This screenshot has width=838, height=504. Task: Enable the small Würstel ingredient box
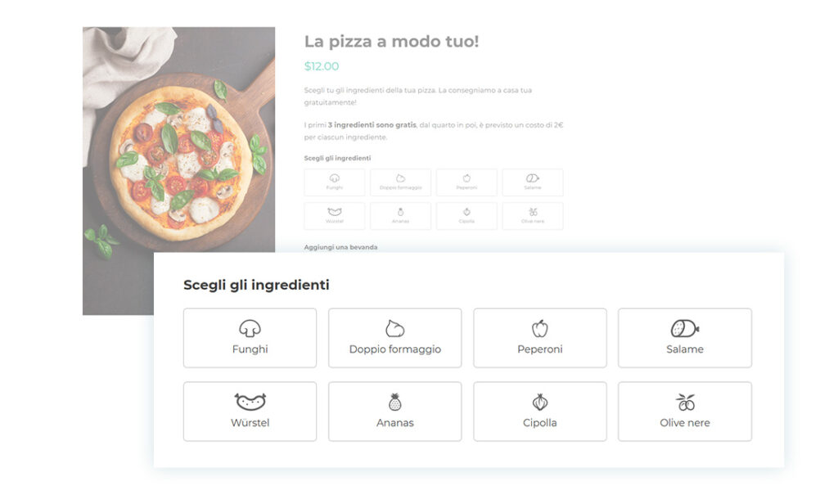click(x=335, y=216)
